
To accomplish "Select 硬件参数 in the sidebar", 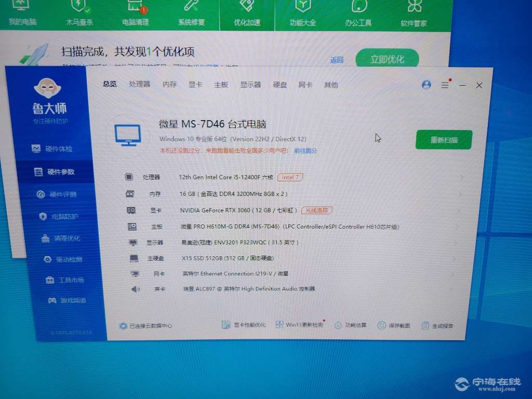I will [54, 171].
